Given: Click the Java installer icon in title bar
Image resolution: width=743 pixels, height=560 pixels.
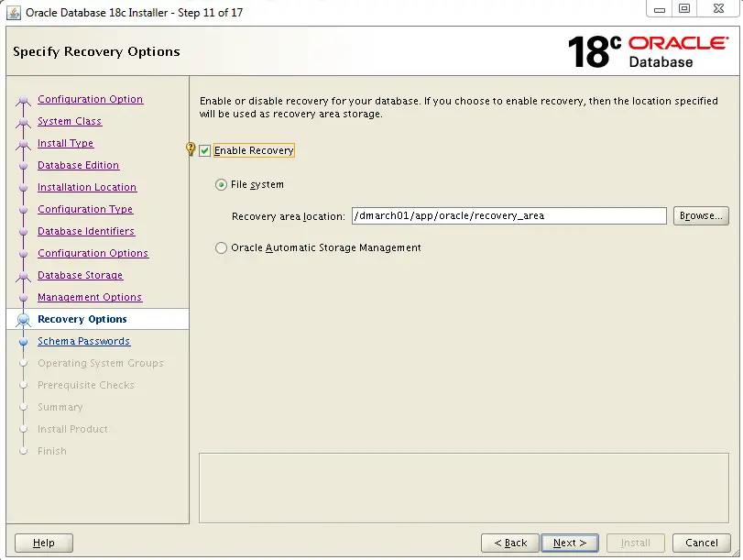Looking at the screenshot, I should (14, 12).
